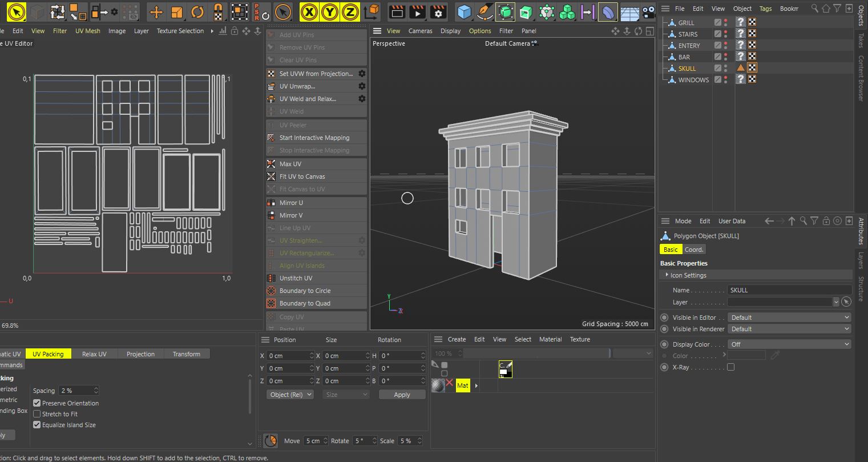The image size is (868, 462).
Task: Open Visible in Editor dropdown
Action: [790, 318]
